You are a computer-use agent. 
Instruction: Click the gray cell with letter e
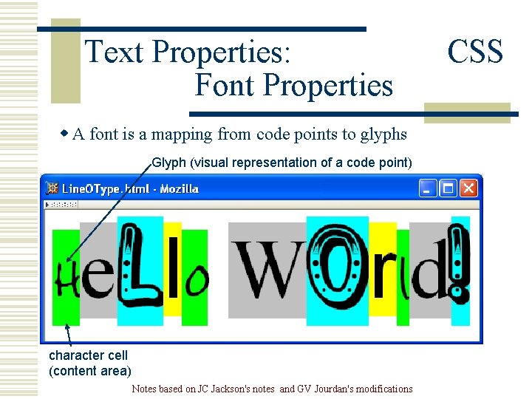[x=99, y=270]
